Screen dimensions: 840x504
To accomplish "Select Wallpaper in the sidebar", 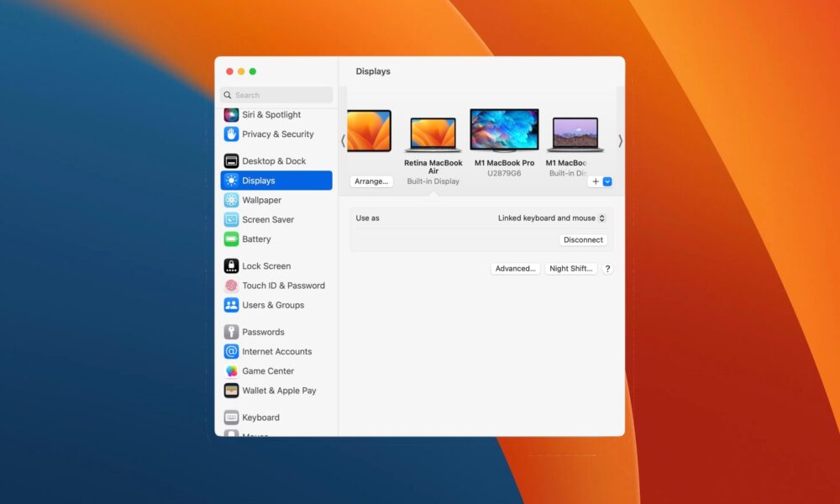I will [x=276, y=200].
